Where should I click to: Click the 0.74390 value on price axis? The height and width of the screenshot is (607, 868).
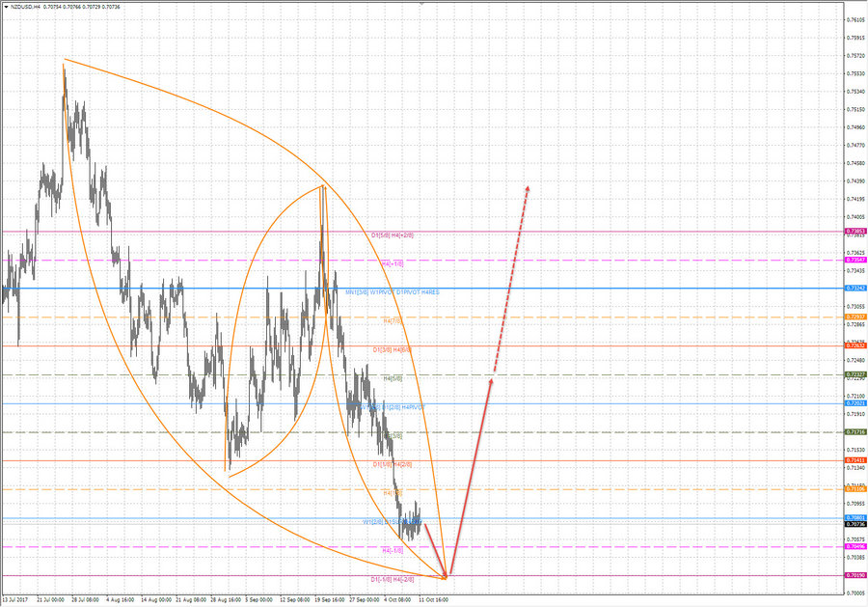click(855, 181)
